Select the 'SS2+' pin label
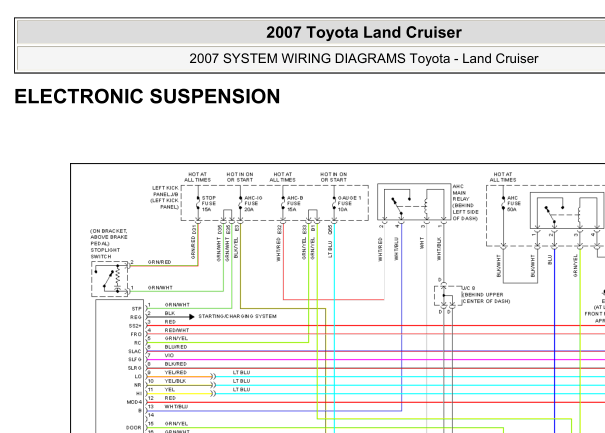Viewport: 605px width, 433px height. pos(135,326)
